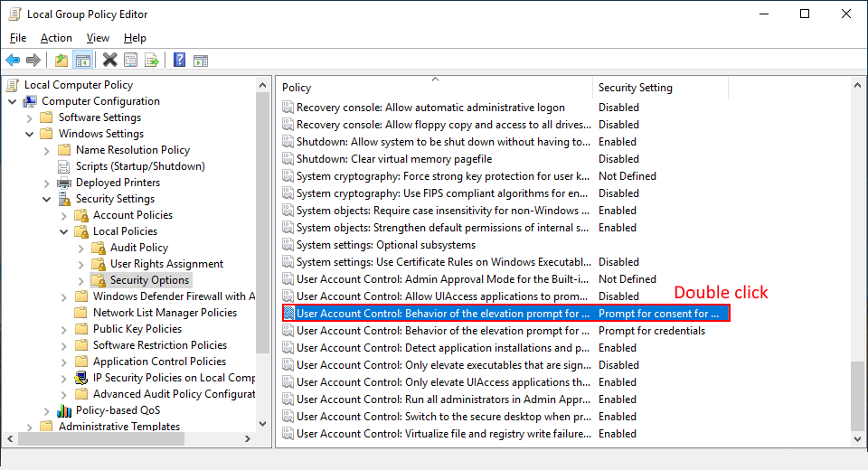The width and height of the screenshot is (868, 470).
Task: Click the Back arrow toolbar icon
Action: click(13, 61)
